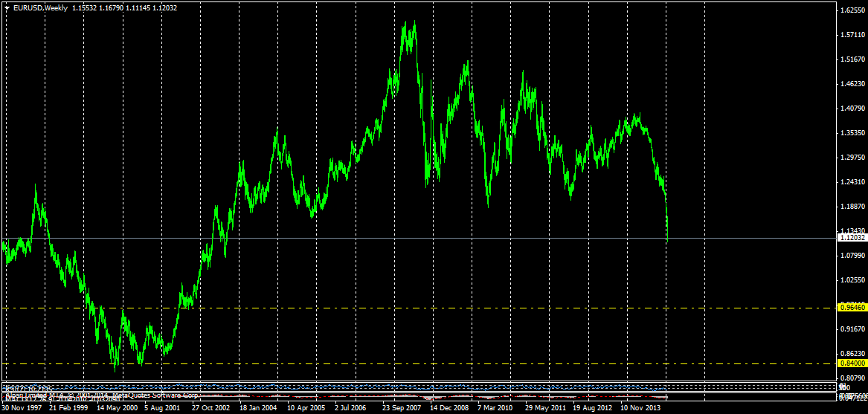This screenshot has height=414, width=868.
Task: Click the 18 Jan 2004 date label
Action: pos(259,408)
